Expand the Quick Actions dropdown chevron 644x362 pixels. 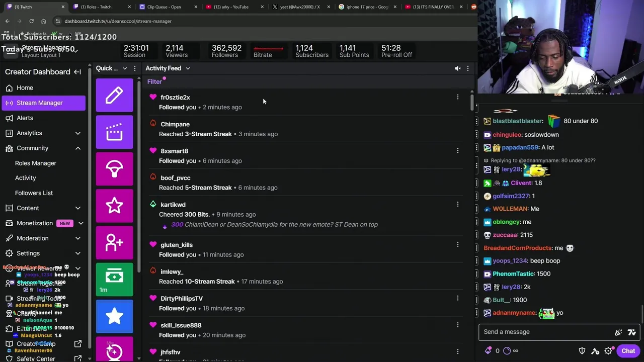[x=125, y=68]
